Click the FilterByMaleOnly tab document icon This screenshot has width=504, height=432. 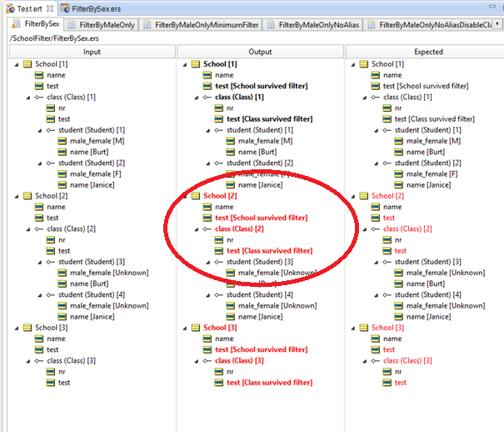coord(72,25)
